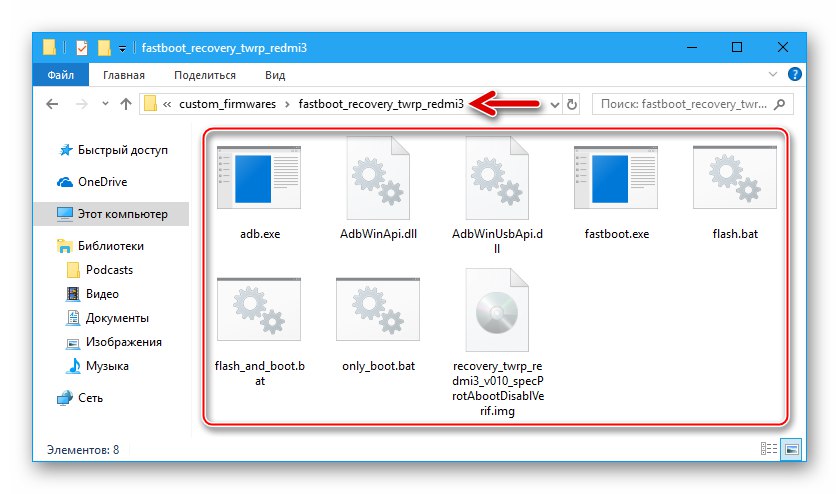Select the flash_and_boot.bat file icon
839x494 pixels.
[x=259, y=309]
